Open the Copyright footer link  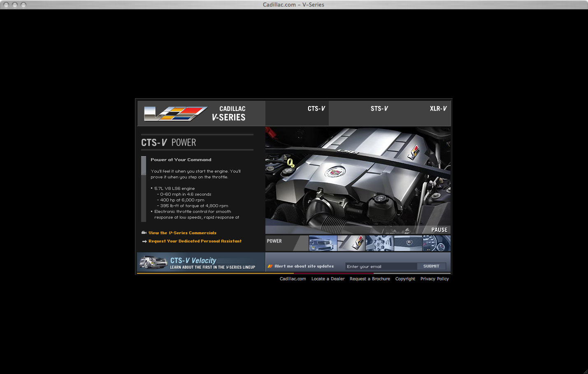click(x=405, y=279)
